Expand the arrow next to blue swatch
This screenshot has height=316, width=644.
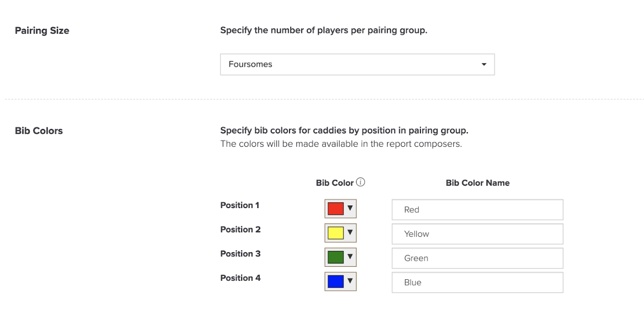(x=350, y=281)
